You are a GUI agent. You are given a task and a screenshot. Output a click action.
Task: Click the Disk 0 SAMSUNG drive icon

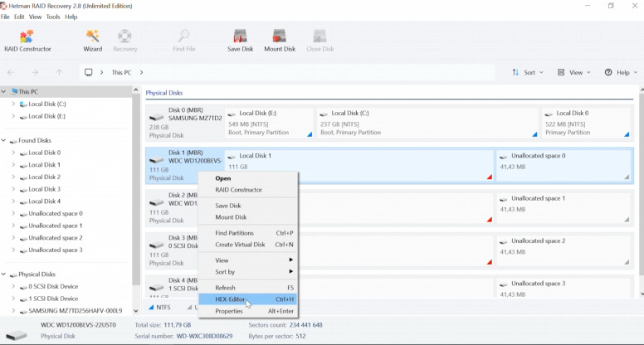coord(157,118)
